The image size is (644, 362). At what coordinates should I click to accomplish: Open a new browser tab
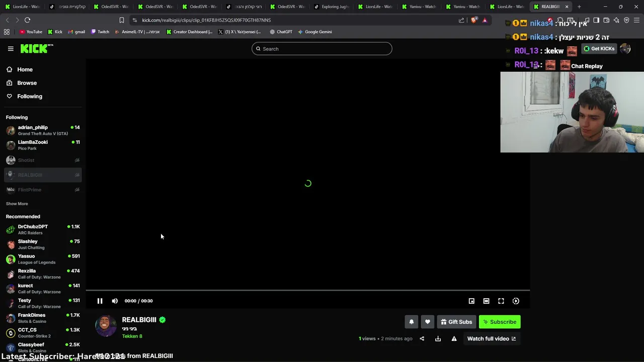[x=579, y=7]
